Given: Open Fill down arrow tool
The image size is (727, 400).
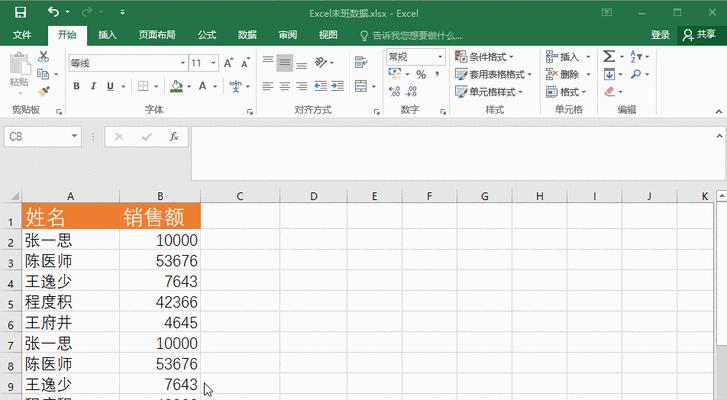Looking at the screenshot, I should click(609, 74).
